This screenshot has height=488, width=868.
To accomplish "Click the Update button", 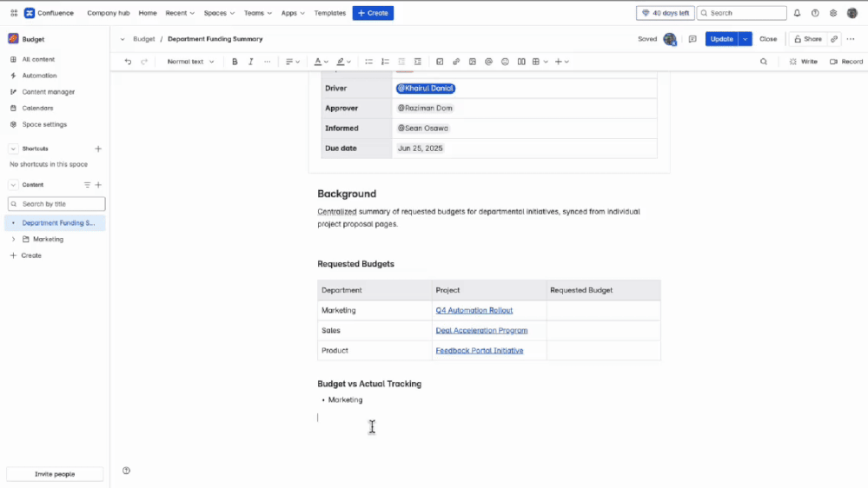I will (721, 39).
